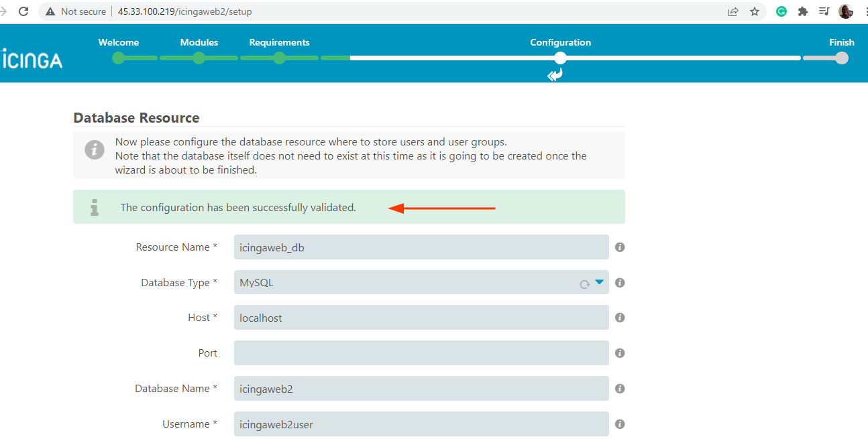868x439 pixels.
Task: Click the Grammarly extension icon
Action: (x=781, y=11)
